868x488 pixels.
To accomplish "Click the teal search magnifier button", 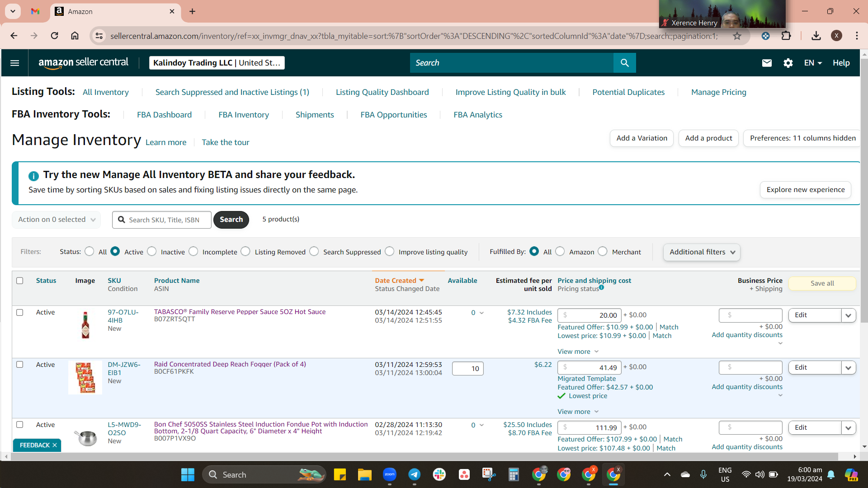I will point(624,63).
